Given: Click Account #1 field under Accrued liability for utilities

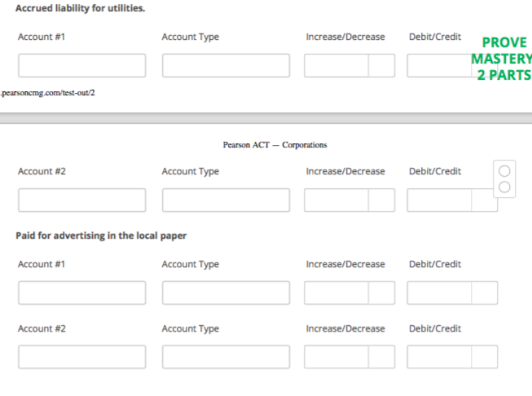Looking at the screenshot, I should point(81,65).
